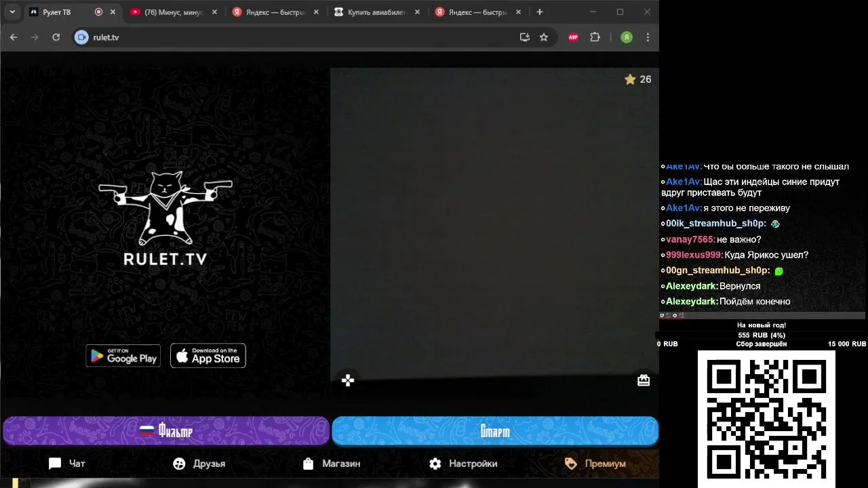Click the Настройки gear icon
Image resolution: width=868 pixels, height=488 pixels.
pos(435,464)
